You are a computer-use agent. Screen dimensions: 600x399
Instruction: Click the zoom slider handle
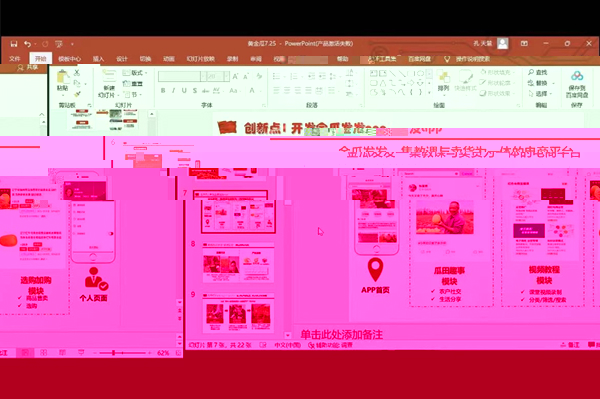pyautogui.click(x=113, y=352)
